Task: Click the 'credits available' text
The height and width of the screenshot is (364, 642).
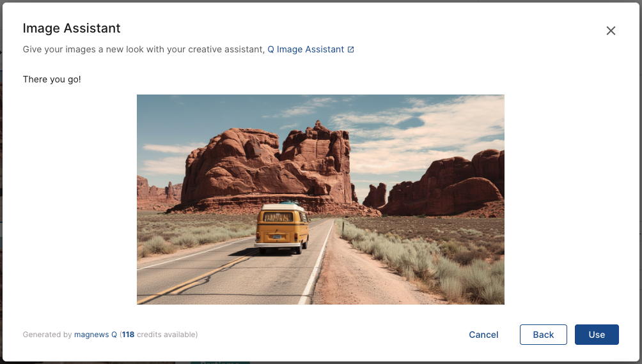Action: 167,335
